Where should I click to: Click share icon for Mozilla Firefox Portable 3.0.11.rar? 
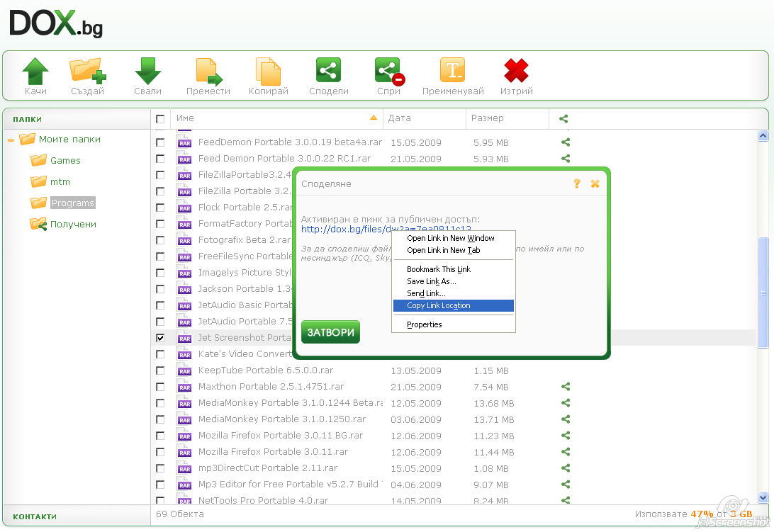(566, 451)
